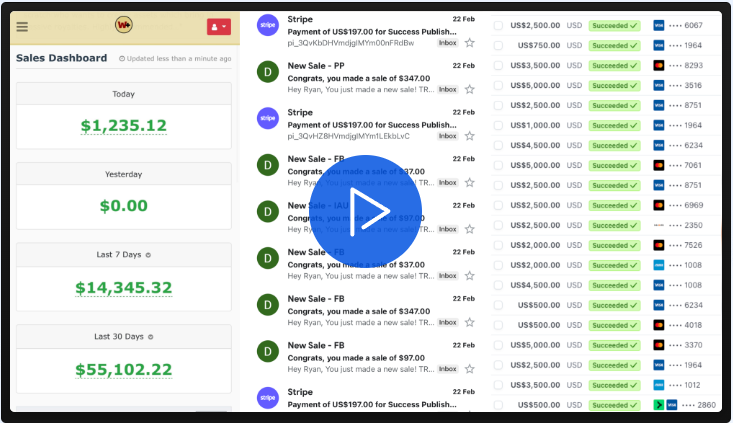Check the box for the US$1,000.00 payment

pyautogui.click(x=498, y=125)
